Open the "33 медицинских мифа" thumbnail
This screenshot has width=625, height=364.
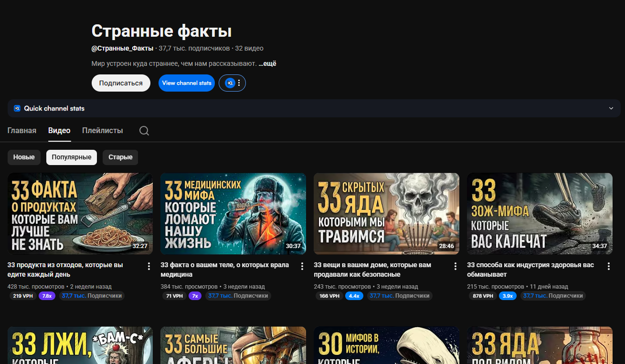point(233,214)
